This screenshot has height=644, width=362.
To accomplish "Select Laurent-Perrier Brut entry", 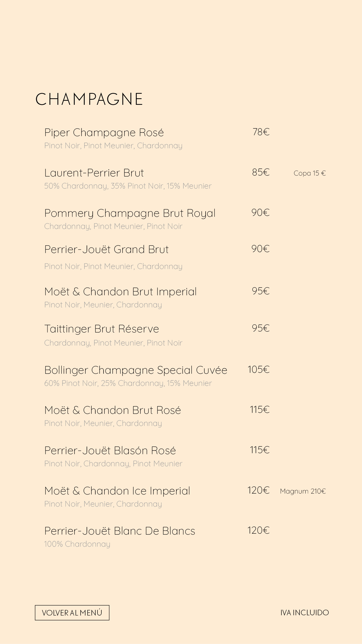I will coord(94,173).
